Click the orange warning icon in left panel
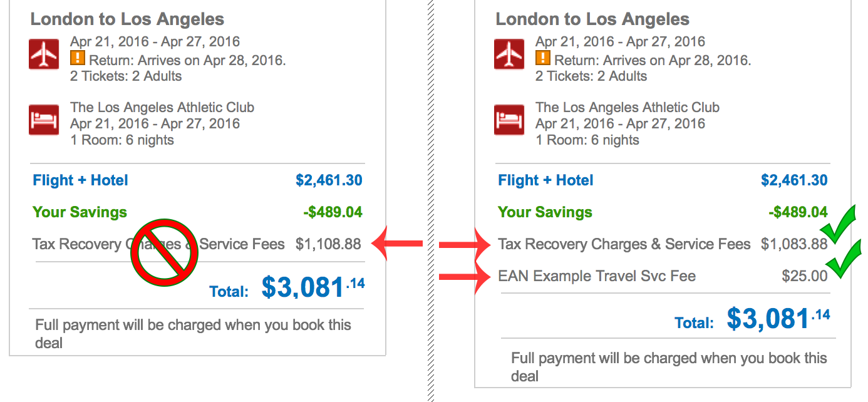 77,59
